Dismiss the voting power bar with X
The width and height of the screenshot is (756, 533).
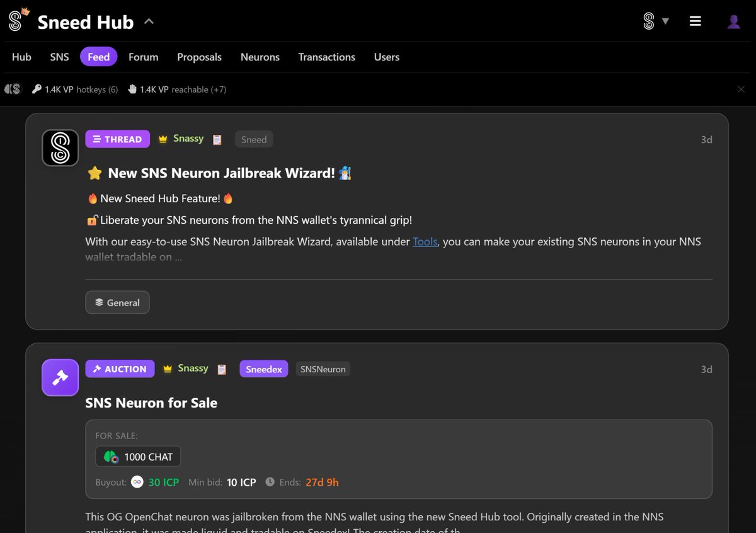pos(741,89)
